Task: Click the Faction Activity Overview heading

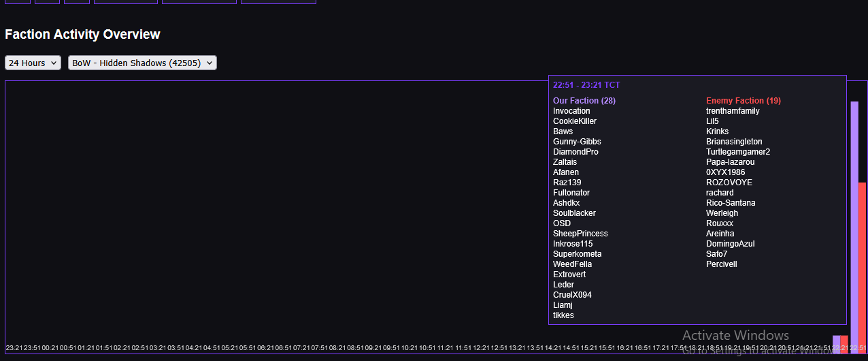Action: [x=82, y=34]
